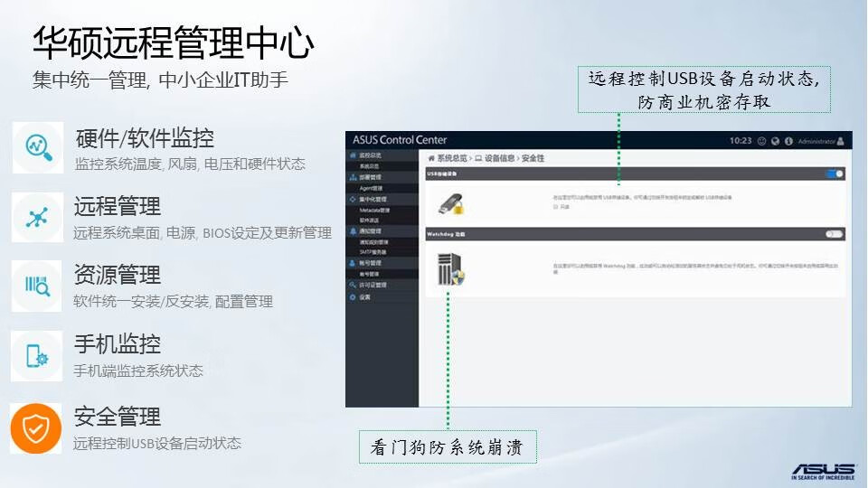Expand the 监控总览 sidebar section
This screenshot has height=488, width=868.
pyautogui.click(x=382, y=155)
